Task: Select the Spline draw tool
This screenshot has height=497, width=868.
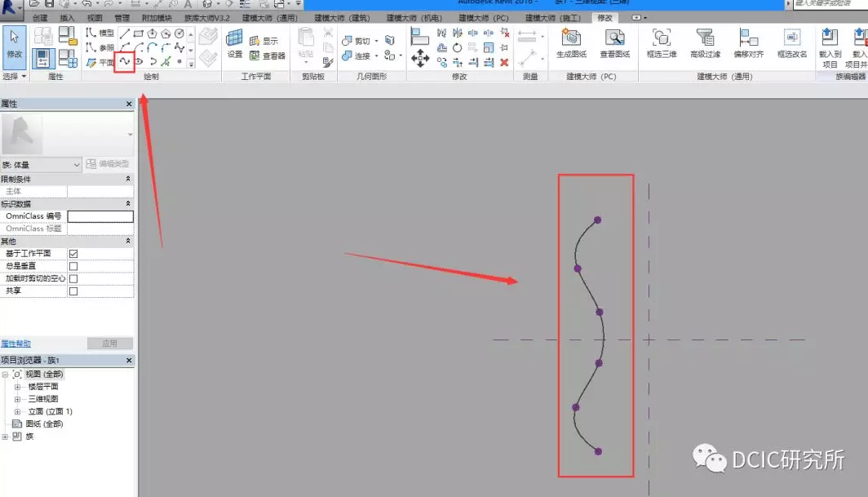Action: click(x=125, y=61)
